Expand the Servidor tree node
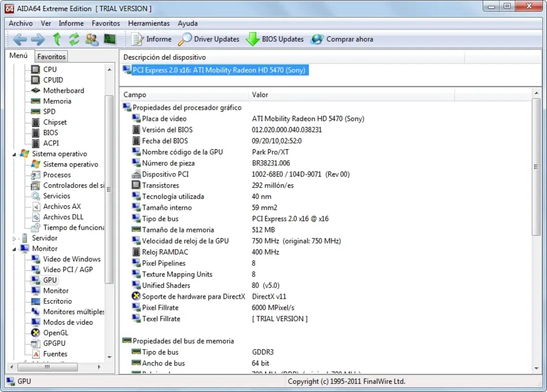 pos(14,238)
